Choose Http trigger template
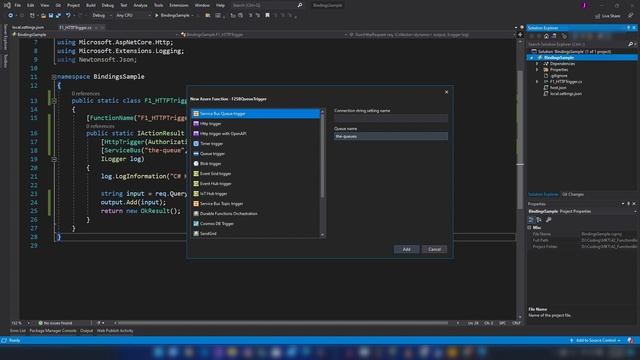The image size is (640, 360). click(x=256, y=124)
